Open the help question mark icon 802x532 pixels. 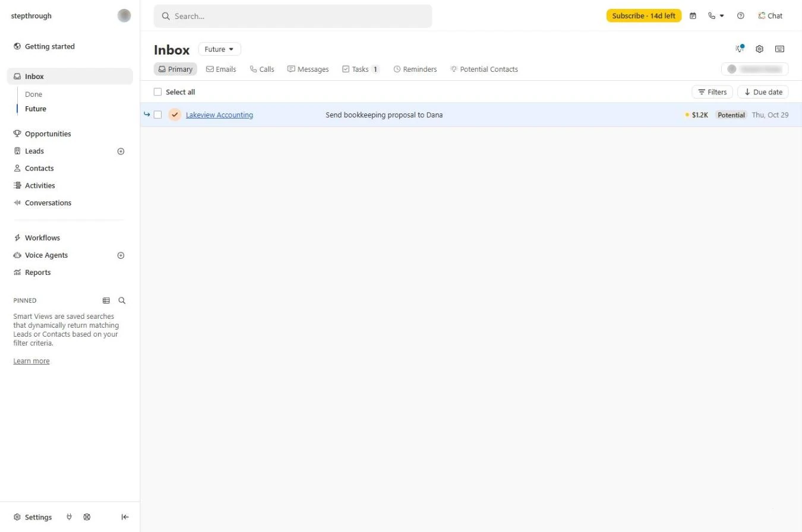pyautogui.click(x=741, y=16)
